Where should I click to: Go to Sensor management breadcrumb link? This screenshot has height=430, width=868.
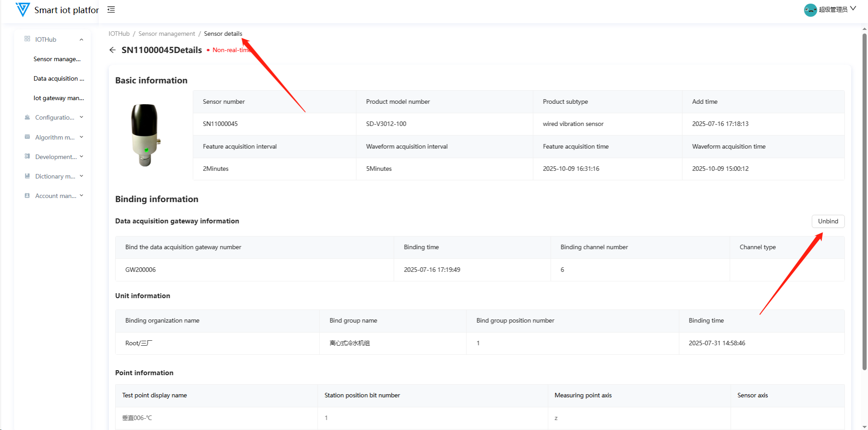(x=166, y=34)
